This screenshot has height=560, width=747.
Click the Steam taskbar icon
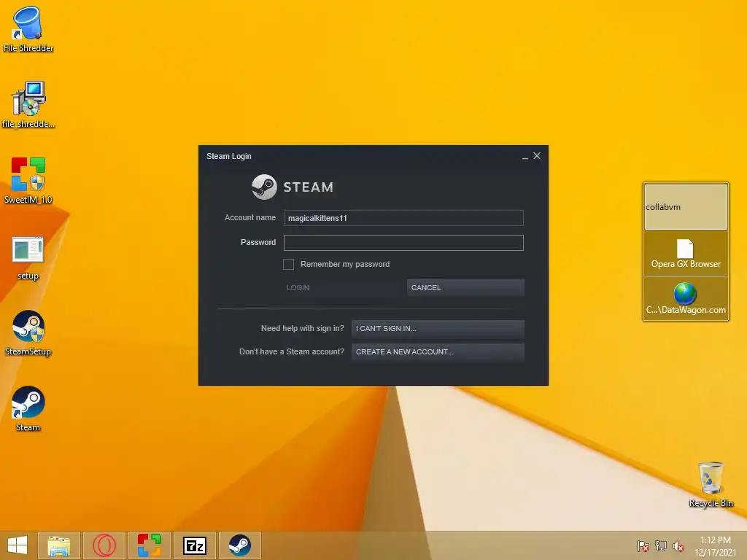pyautogui.click(x=239, y=545)
